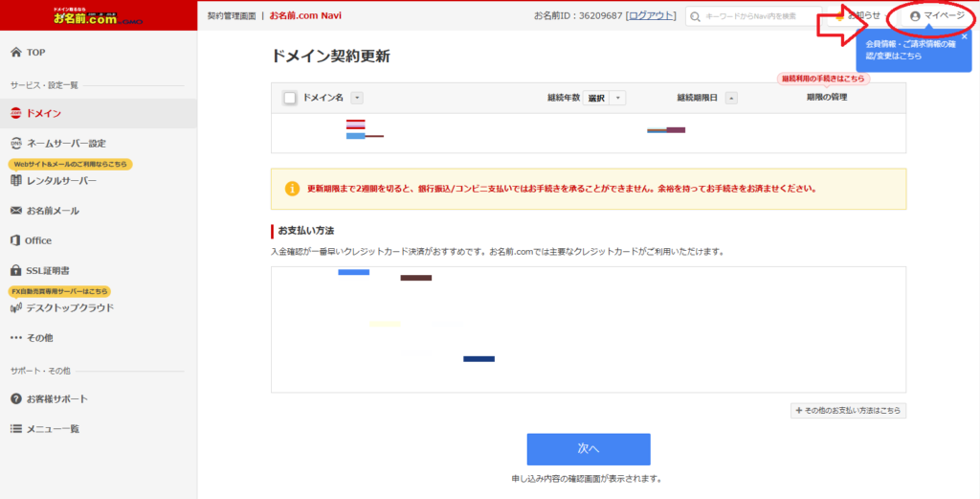This screenshot has width=980, height=499.
Task: Click the 期限の管理 column header
Action: pos(827,97)
